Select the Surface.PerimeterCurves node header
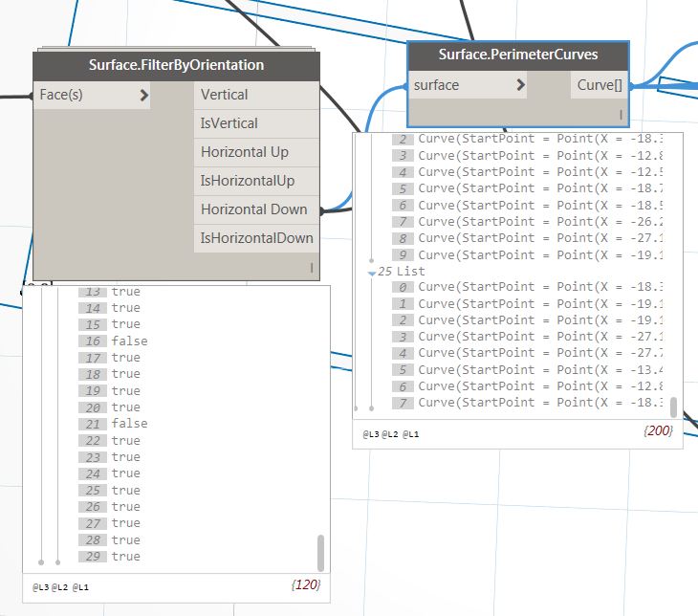The image size is (698, 616). coord(517,55)
